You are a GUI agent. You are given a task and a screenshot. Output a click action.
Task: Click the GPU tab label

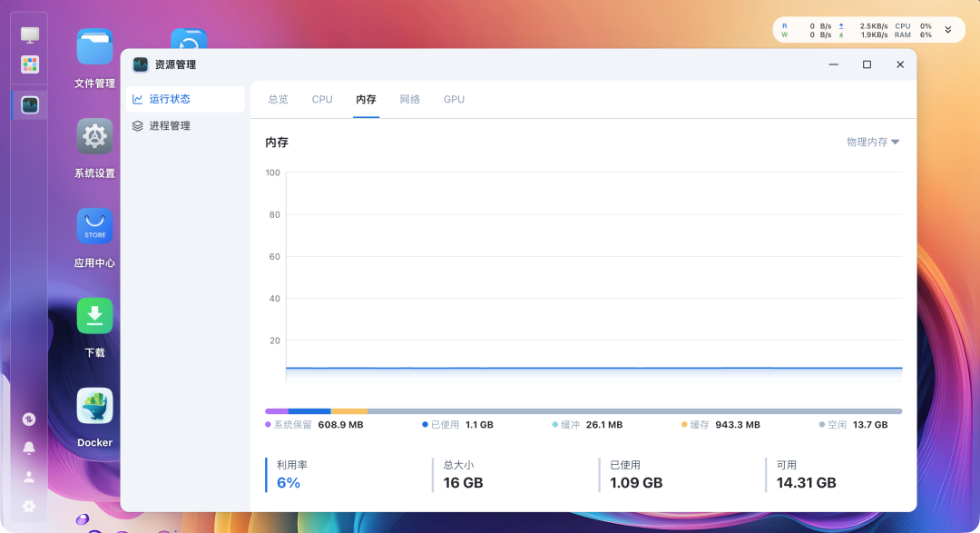[x=454, y=99]
